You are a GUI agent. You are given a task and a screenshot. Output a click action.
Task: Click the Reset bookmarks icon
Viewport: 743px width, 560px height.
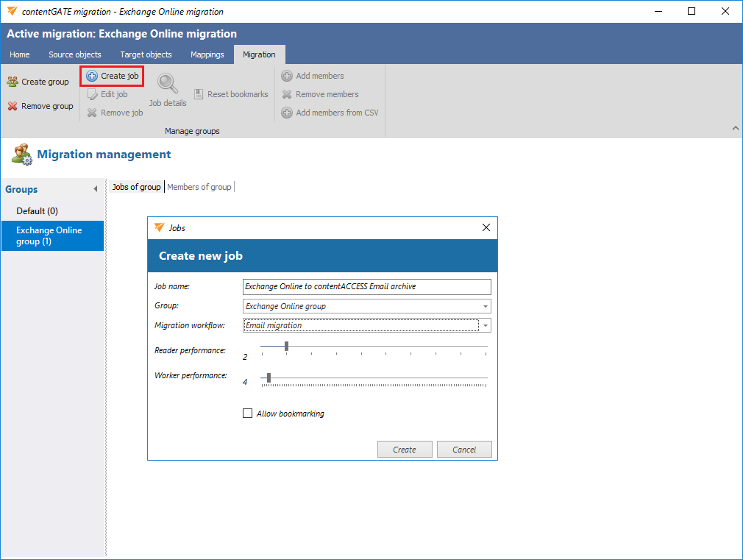click(x=199, y=94)
